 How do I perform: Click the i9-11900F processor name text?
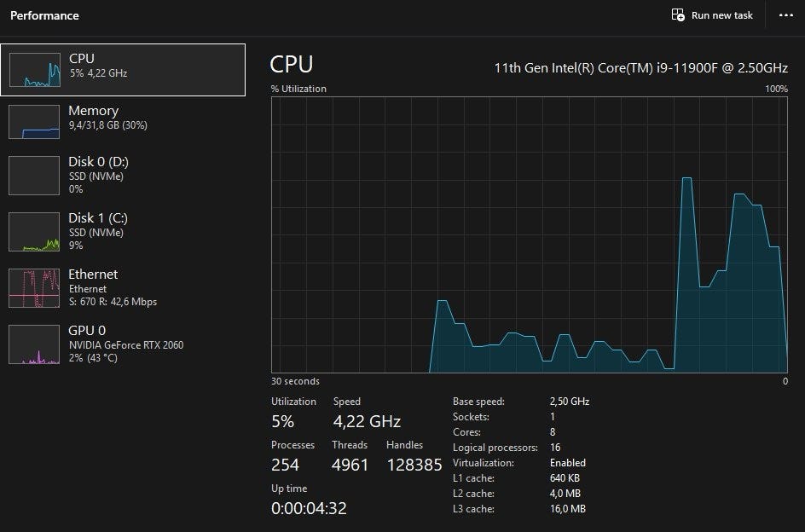pos(640,67)
